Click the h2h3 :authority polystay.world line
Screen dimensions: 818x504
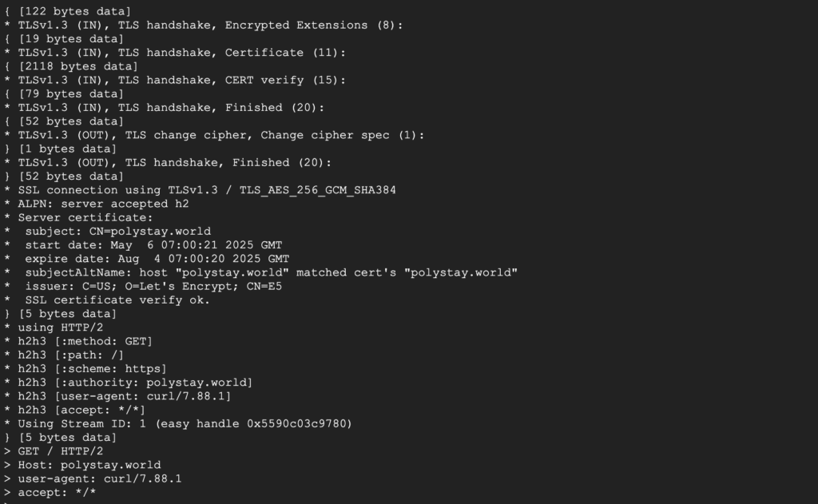coord(128,383)
